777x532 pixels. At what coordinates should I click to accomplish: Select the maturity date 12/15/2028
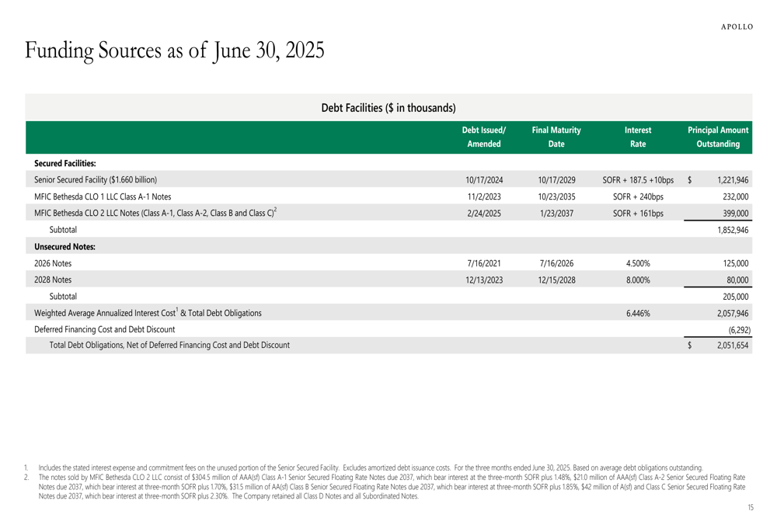pos(556,280)
